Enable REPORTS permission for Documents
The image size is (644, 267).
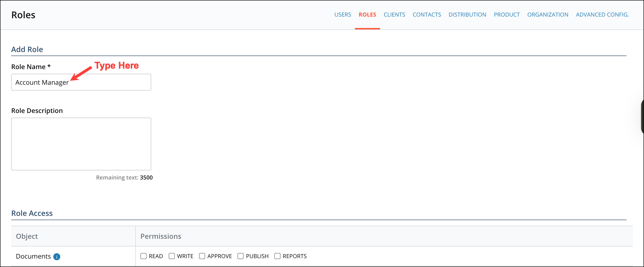point(277,256)
